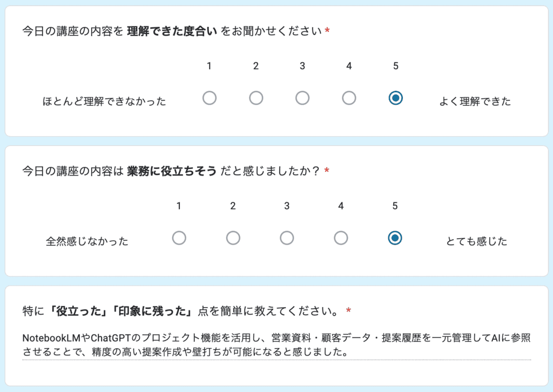Select rating 3 for the usefulness question
The image size is (553, 392).
click(x=287, y=238)
